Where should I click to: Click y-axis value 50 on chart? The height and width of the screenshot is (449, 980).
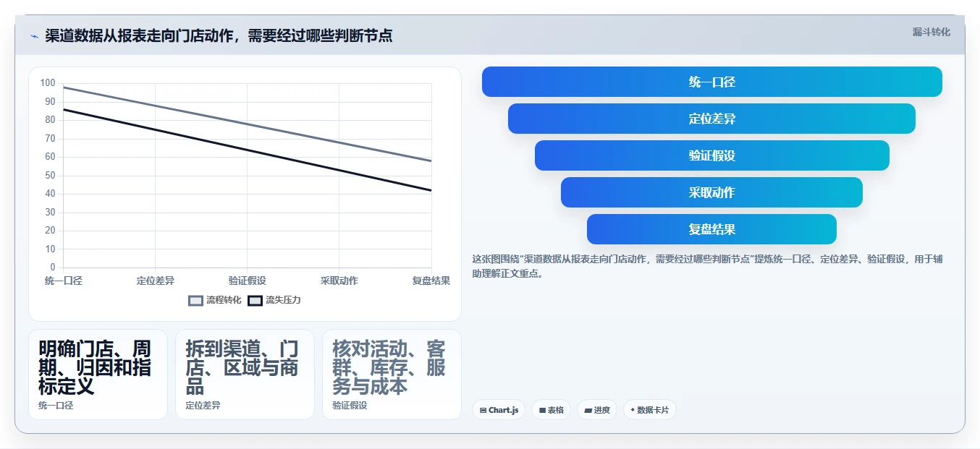(x=50, y=176)
